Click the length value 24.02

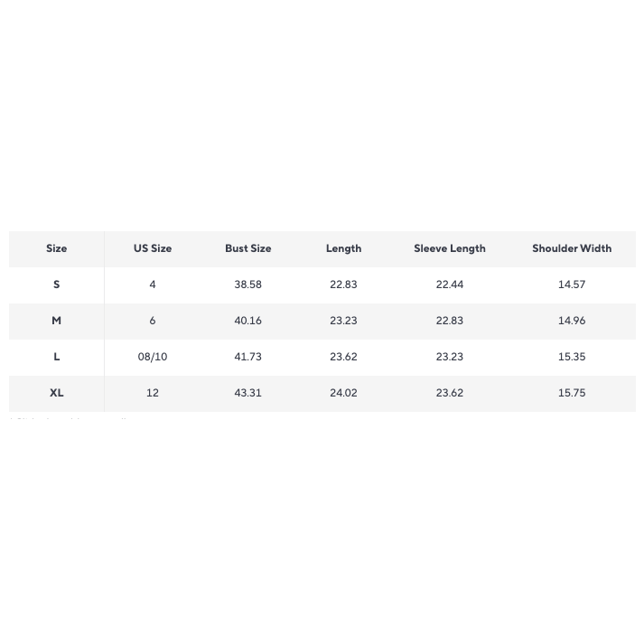pyautogui.click(x=343, y=393)
